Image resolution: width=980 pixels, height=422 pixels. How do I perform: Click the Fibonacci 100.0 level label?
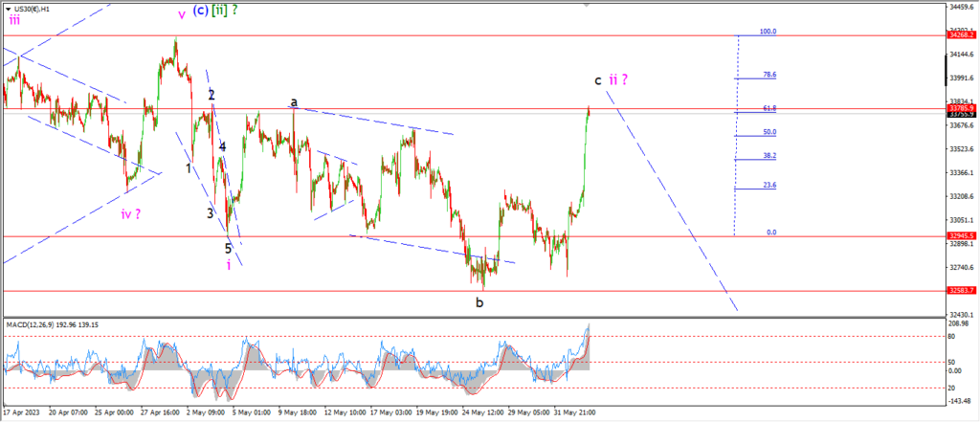(767, 32)
